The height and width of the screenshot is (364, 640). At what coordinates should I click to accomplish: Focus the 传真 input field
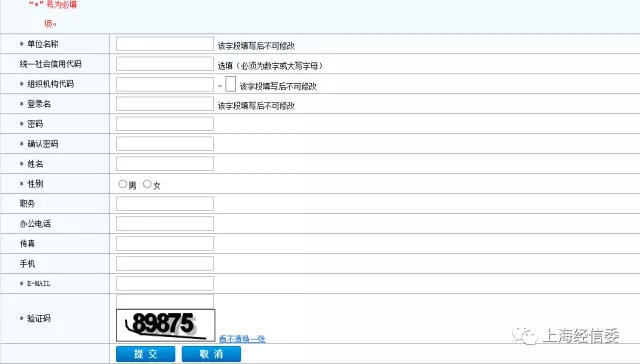tap(165, 244)
